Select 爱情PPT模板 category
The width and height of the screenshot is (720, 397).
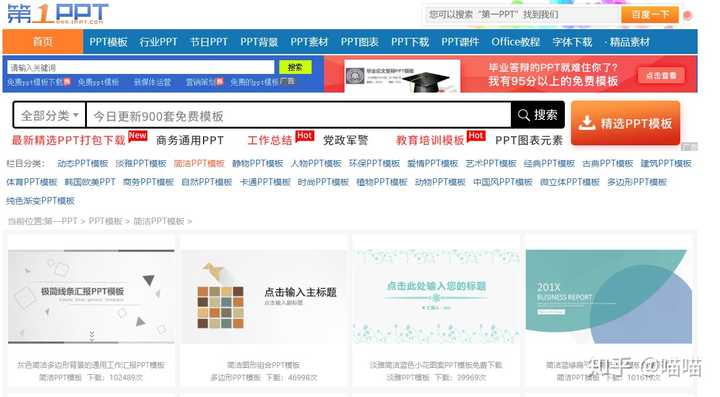433,163
